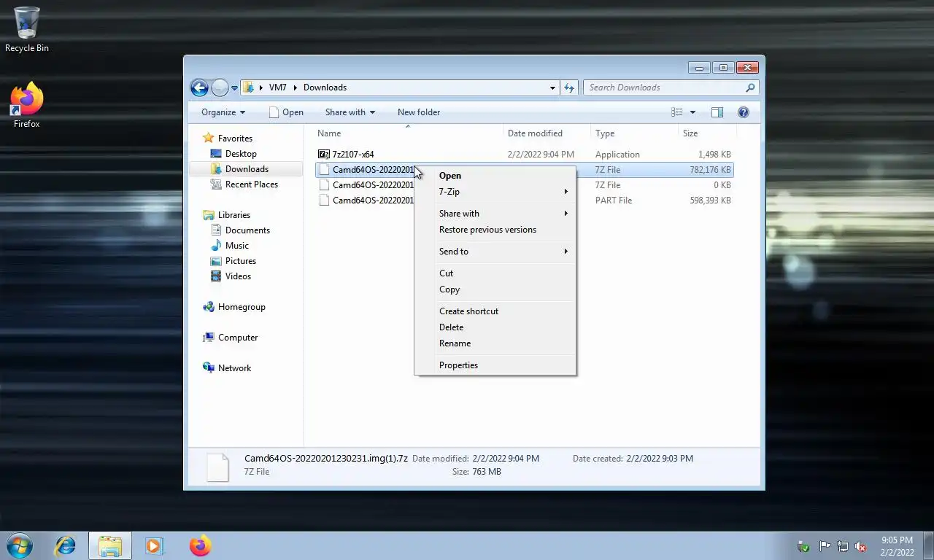Open Explorer help via the question icon
The height and width of the screenshot is (560, 934).
(x=744, y=112)
